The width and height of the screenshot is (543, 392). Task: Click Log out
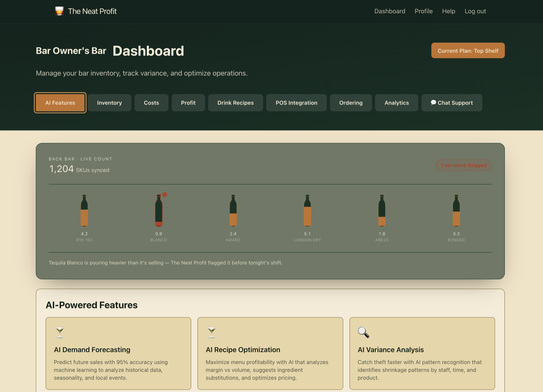(475, 11)
